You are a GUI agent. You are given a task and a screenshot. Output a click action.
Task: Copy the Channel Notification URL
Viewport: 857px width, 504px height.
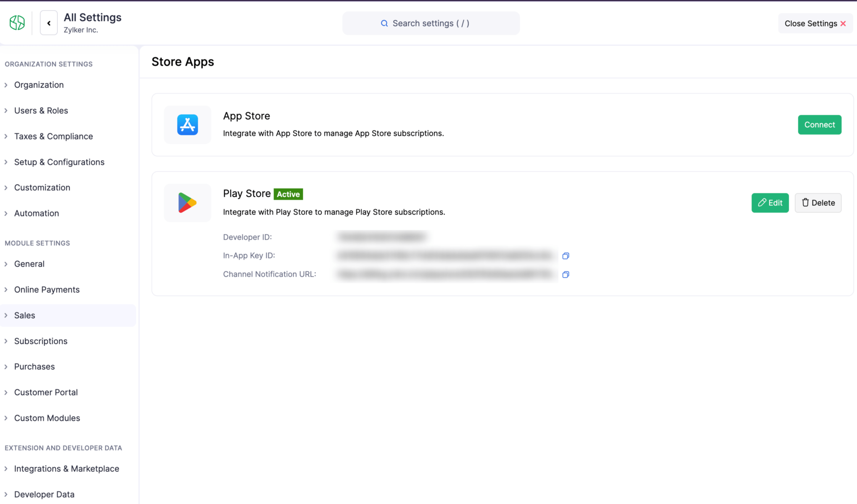(566, 274)
